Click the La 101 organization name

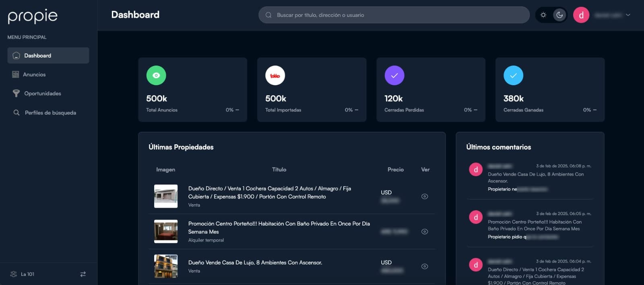pyautogui.click(x=27, y=274)
